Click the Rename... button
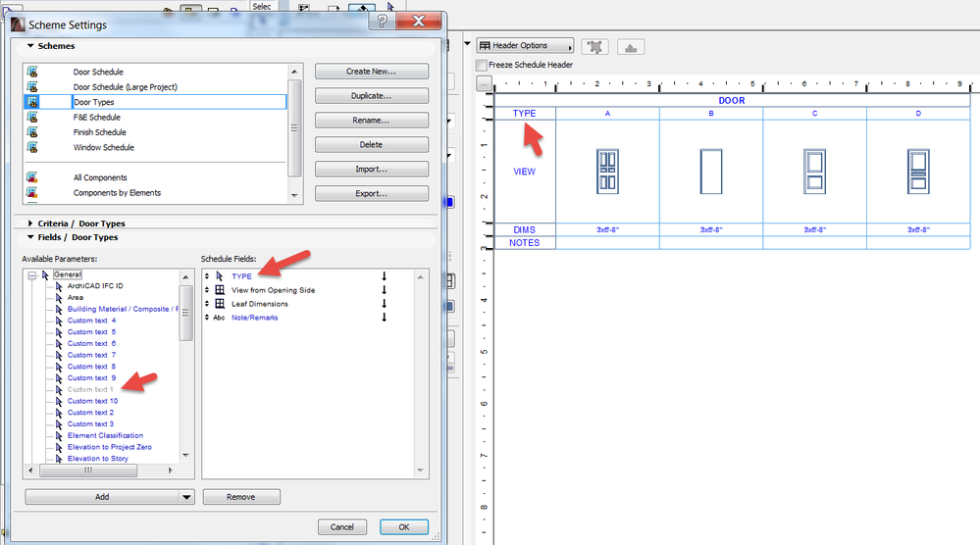980x545 pixels. click(x=371, y=120)
